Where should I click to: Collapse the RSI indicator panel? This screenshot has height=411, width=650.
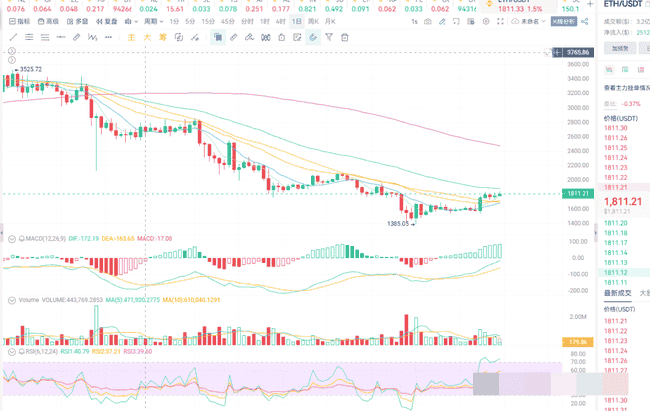[x=11, y=352]
